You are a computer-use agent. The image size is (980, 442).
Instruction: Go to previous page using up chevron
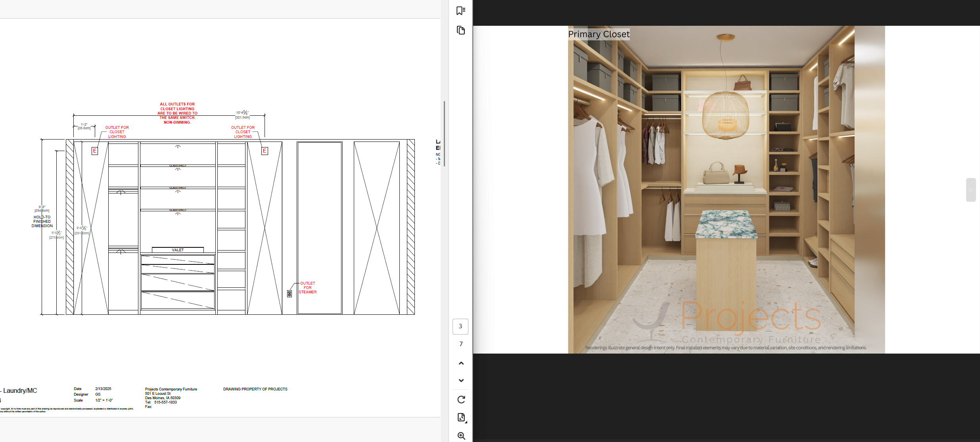pyautogui.click(x=461, y=363)
